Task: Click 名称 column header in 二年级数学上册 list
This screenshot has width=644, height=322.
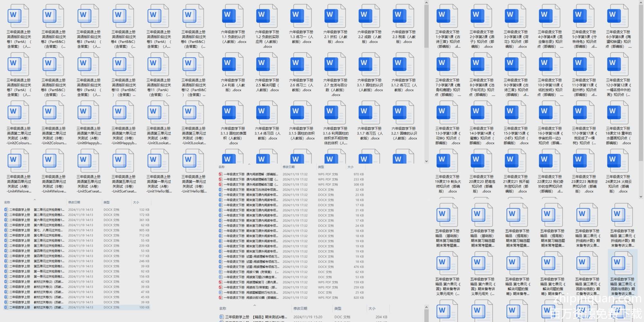Action: [7, 203]
